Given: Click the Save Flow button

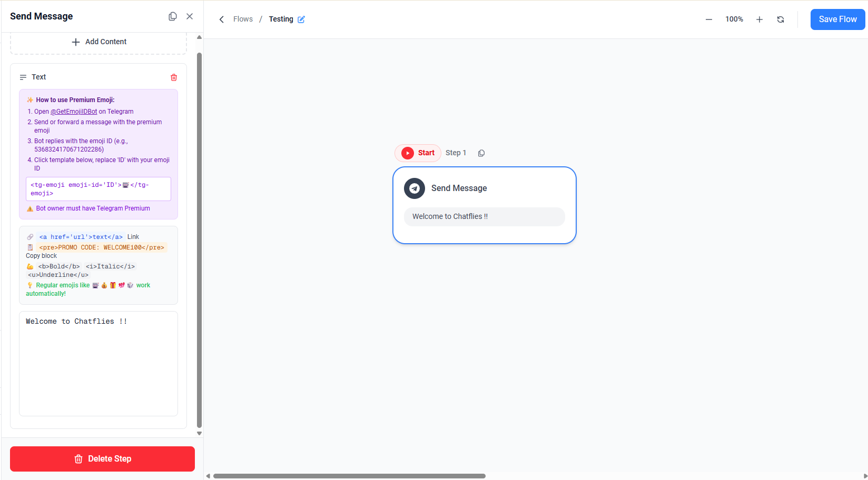Looking at the screenshot, I should click(837, 19).
